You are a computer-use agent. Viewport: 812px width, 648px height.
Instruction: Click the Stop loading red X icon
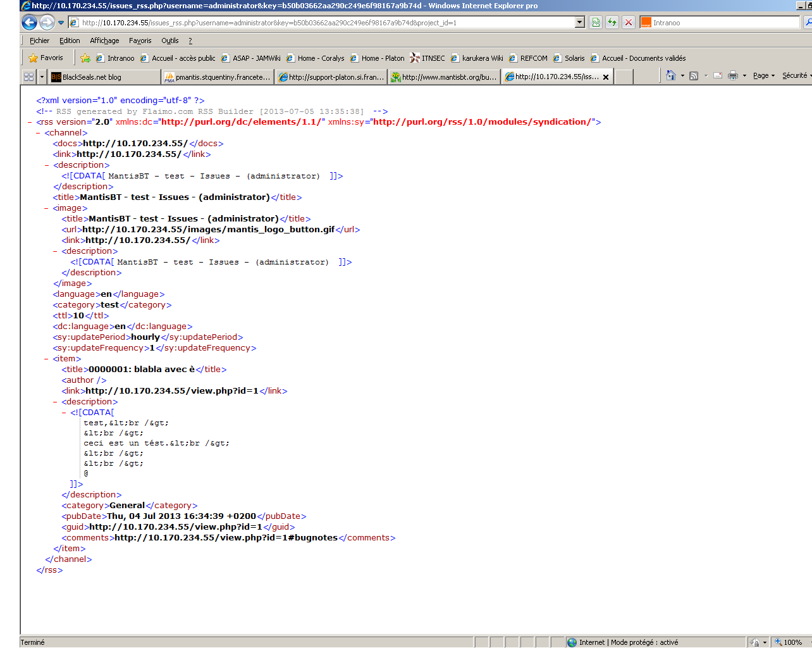[629, 23]
